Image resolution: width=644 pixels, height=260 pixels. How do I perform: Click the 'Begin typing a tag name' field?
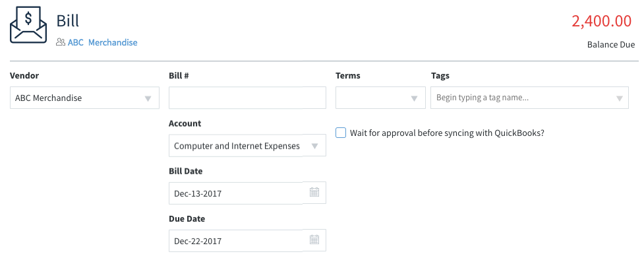tap(529, 98)
